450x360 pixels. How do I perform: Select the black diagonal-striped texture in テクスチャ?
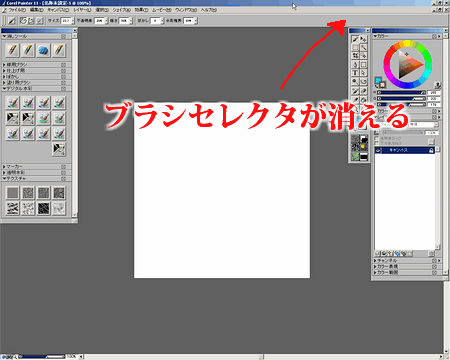point(43,208)
